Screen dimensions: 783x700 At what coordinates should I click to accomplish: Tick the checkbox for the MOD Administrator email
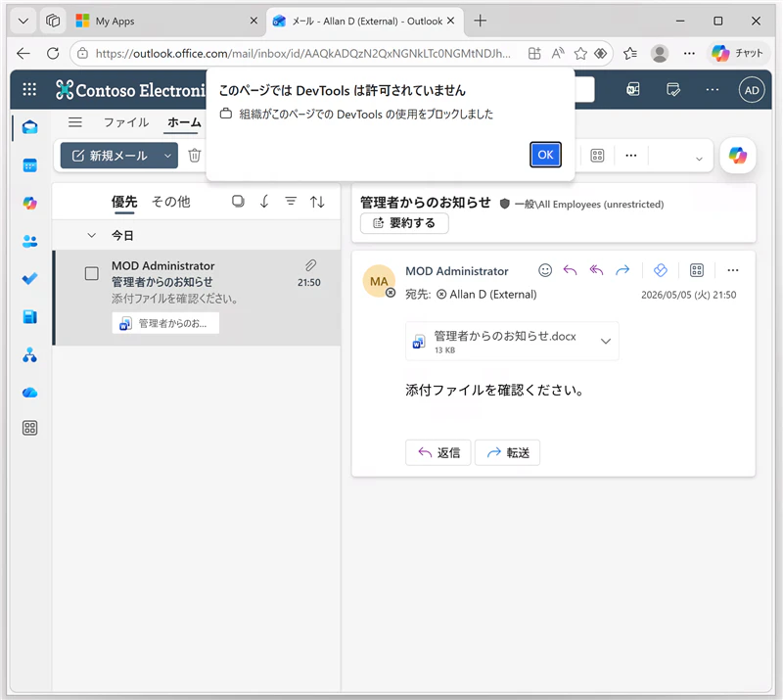[x=91, y=273]
